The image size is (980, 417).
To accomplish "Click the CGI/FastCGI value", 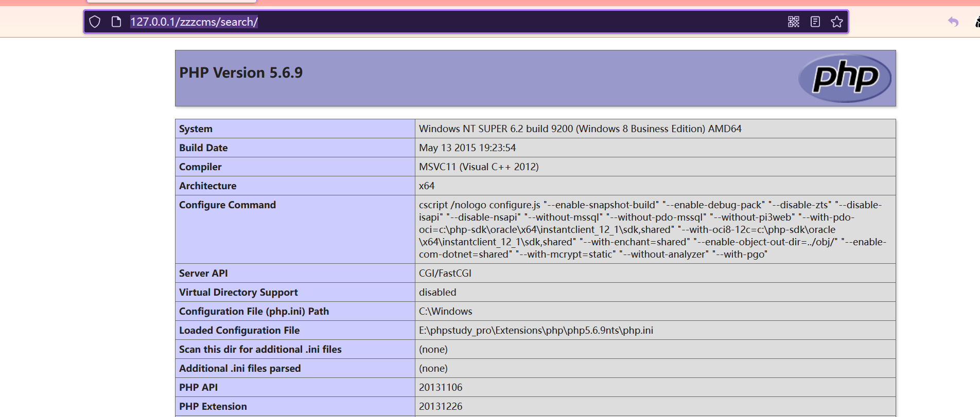I will pyautogui.click(x=445, y=273).
